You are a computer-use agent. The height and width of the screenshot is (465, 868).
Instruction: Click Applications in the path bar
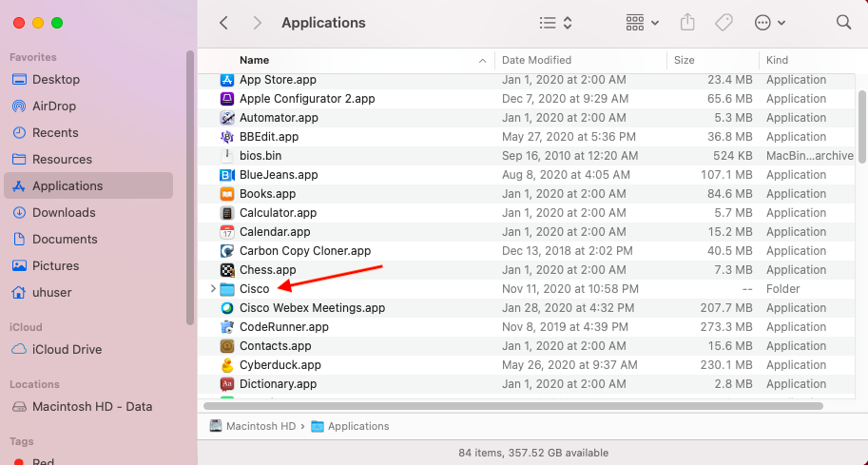tap(351, 426)
